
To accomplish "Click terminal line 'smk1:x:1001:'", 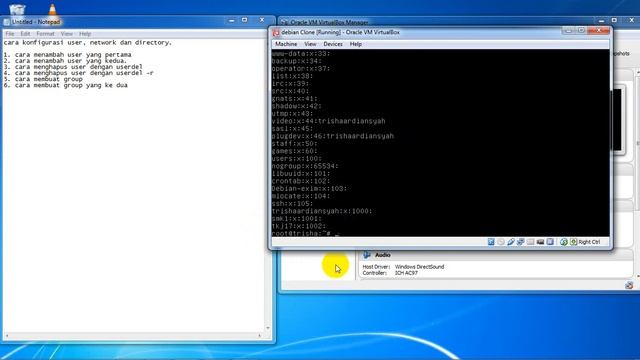I will (x=296, y=219).
